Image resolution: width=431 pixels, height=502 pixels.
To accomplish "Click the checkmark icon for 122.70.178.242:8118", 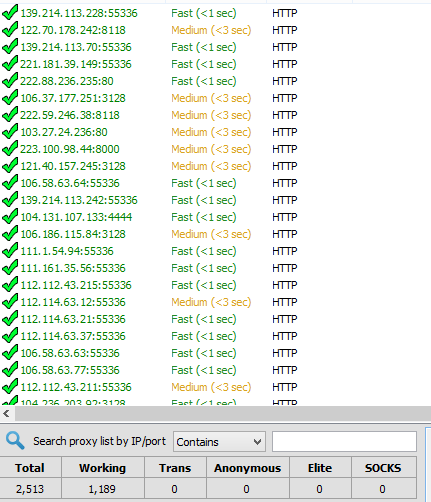I will pos(10,30).
